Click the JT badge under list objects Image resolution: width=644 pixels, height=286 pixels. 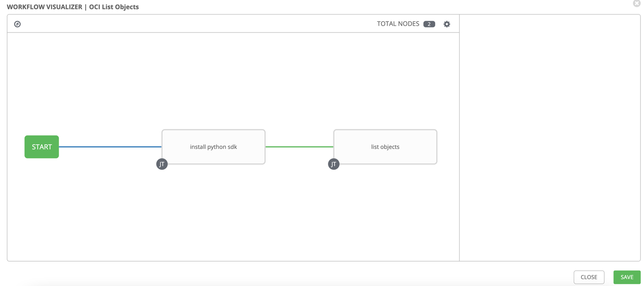click(x=334, y=164)
